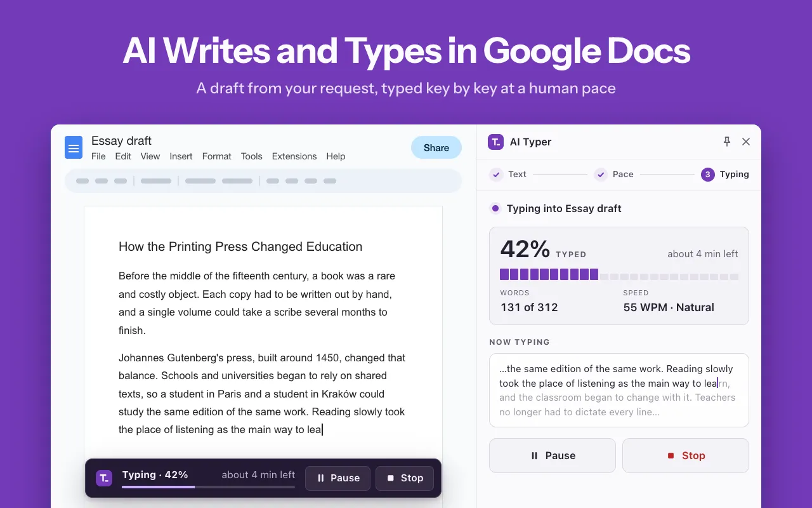This screenshot has width=812, height=508.
Task: Click "about 4 min left" on the floating bar
Action: [258, 475]
